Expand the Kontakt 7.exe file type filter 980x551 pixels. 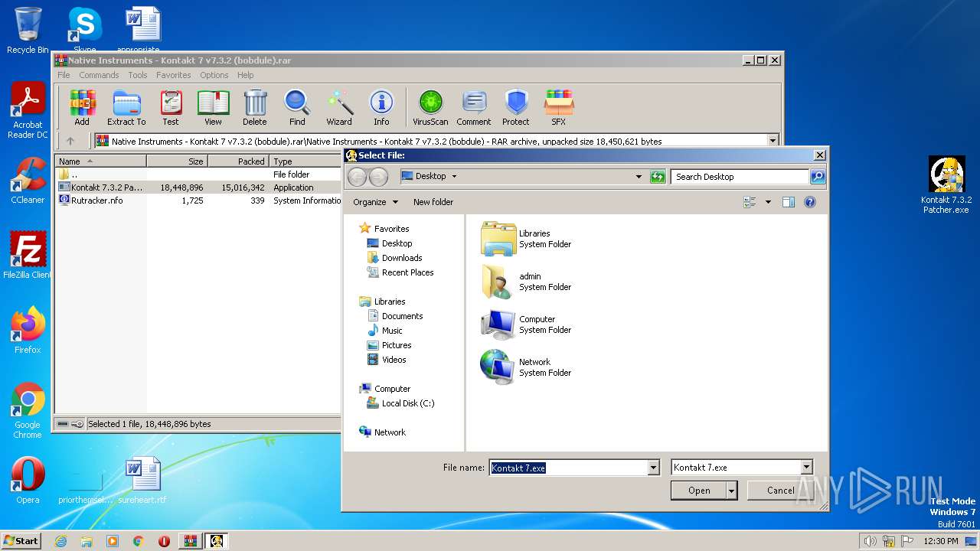[806, 468]
